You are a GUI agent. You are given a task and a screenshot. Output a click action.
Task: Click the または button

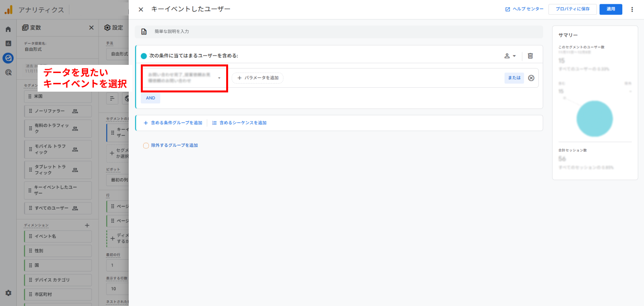pos(514,78)
